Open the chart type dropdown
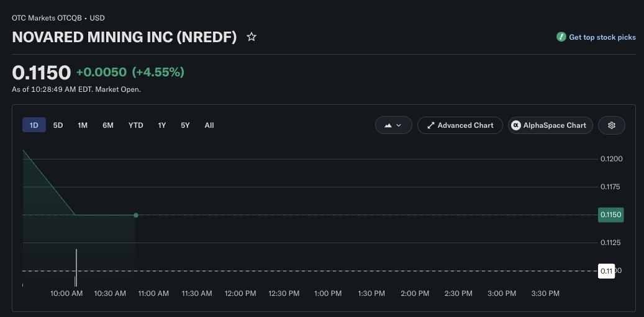Viewport: 644px width, 317px height. (393, 125)
